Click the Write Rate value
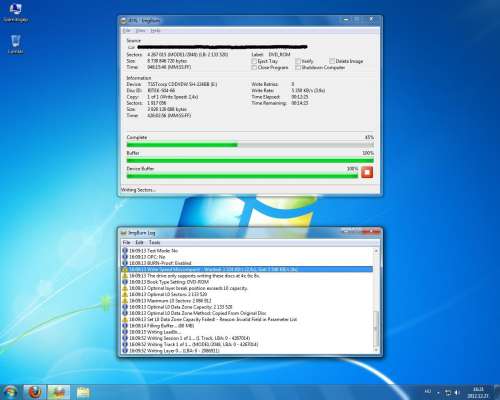 tap(308, 90)
